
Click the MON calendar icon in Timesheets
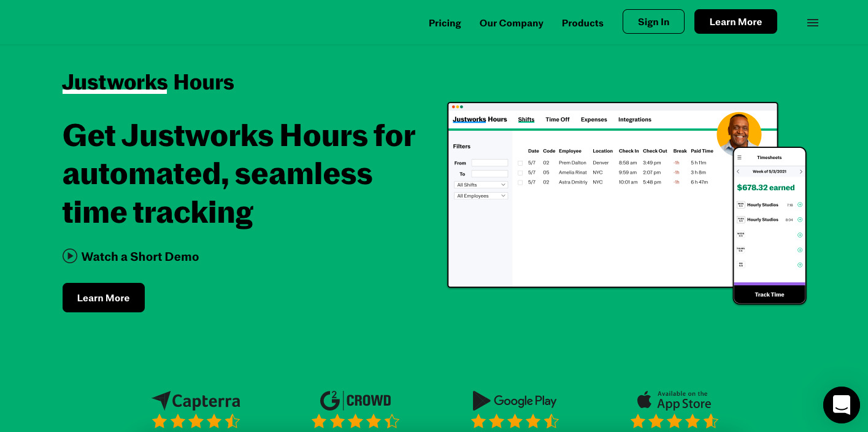[x=740, y=205]
